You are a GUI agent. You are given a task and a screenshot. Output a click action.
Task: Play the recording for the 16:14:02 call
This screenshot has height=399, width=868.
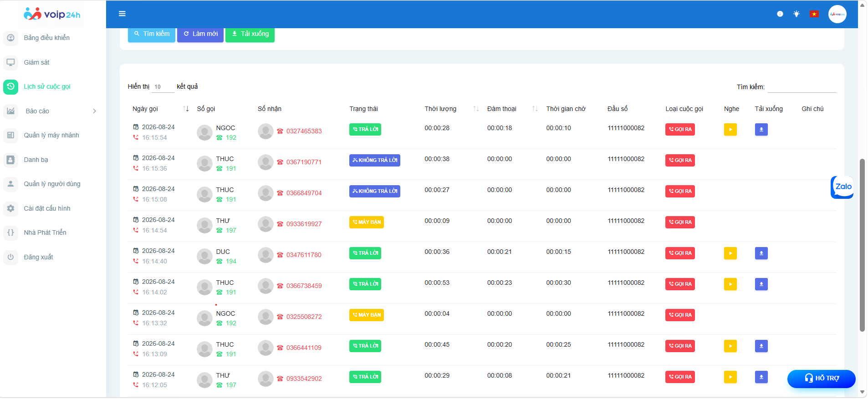tap(730, 284)
